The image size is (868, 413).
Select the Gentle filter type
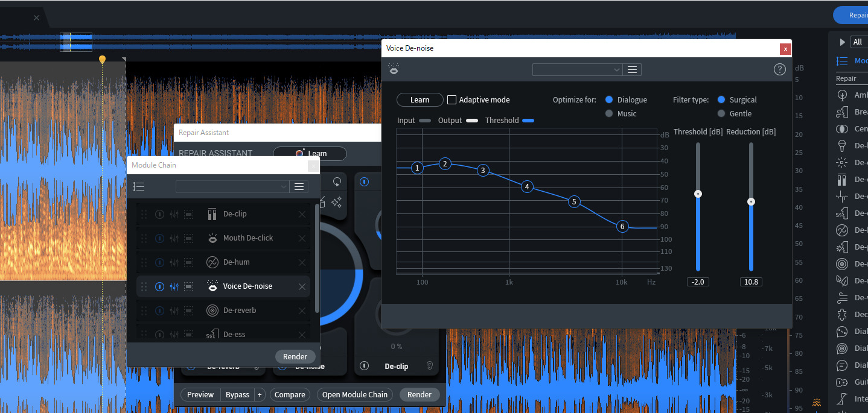coord(721,113)
